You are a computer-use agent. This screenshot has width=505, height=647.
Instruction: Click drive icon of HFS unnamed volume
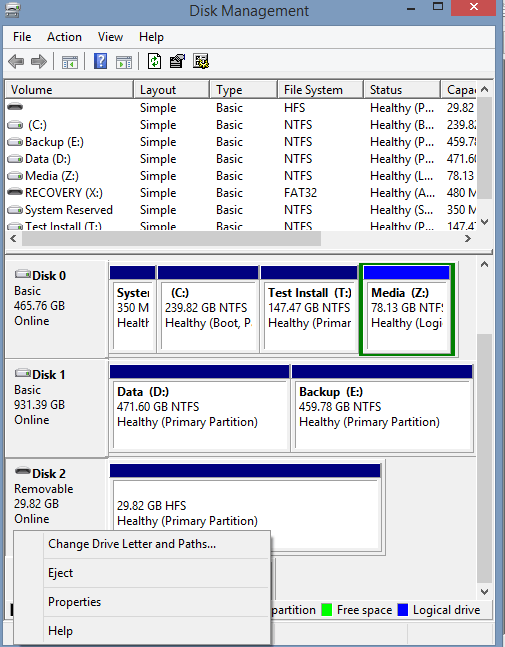coord(15,107)
